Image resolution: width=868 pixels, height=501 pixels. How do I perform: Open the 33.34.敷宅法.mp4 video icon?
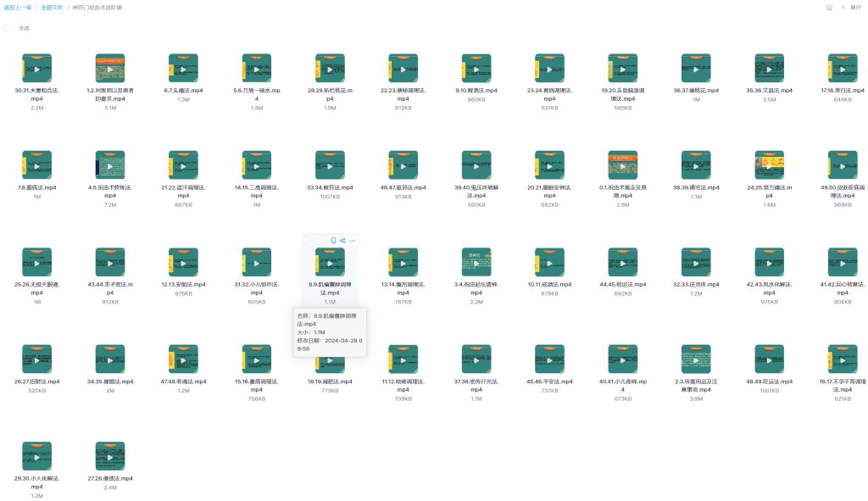[330, 165]
